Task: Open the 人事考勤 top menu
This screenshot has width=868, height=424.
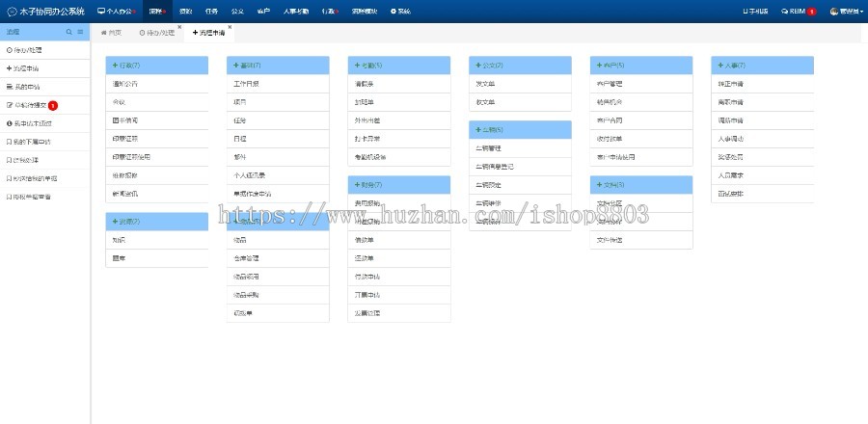Action: click(296, 11)
